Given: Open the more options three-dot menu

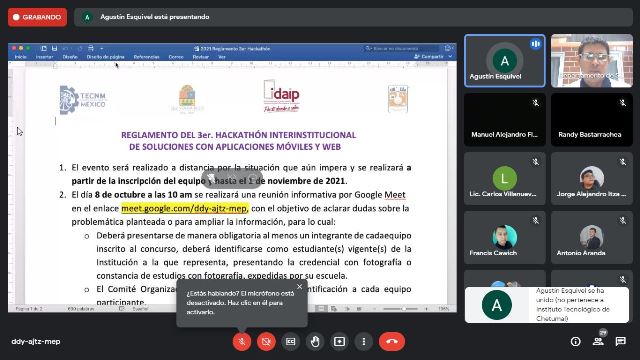Looking at the screenshot, I should [364, 341].
